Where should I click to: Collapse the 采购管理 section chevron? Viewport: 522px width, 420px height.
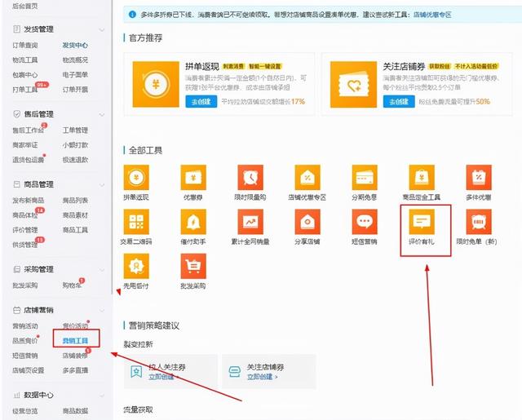102,270
